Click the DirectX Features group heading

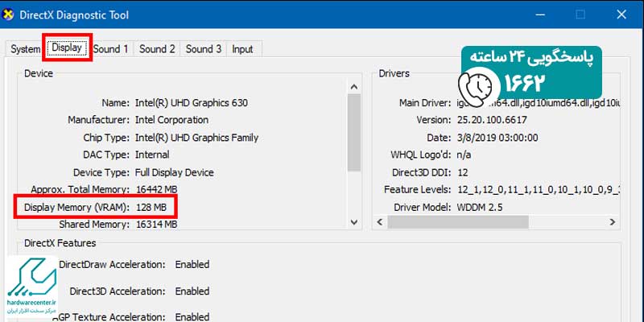[60, 243]
